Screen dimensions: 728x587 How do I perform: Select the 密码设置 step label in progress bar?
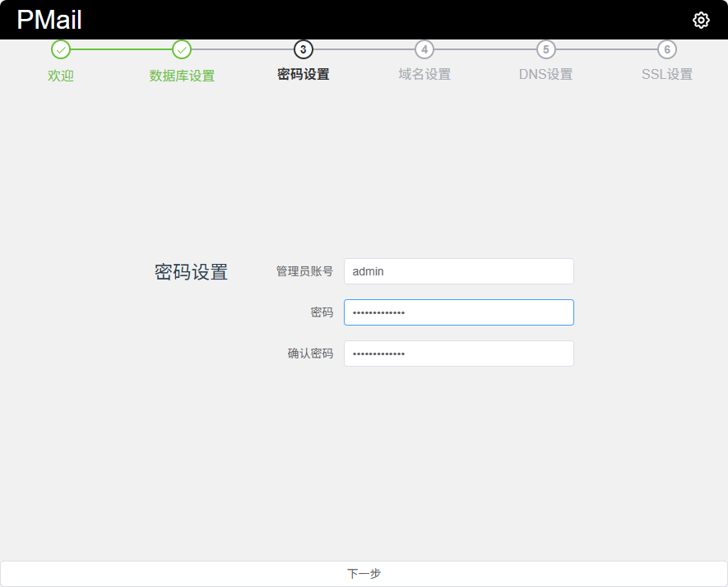click(x=304, y=74)
